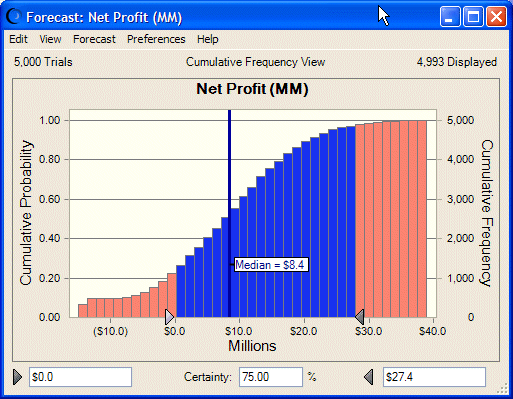Click the Crystal Ball title bar icon
This screenshot has width=513, height=399.
[x=14, y=17]
